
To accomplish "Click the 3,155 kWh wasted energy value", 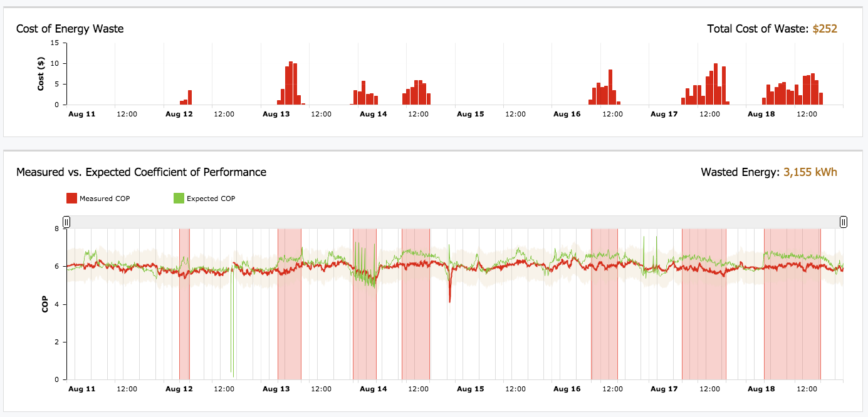I will pos(810,172).
